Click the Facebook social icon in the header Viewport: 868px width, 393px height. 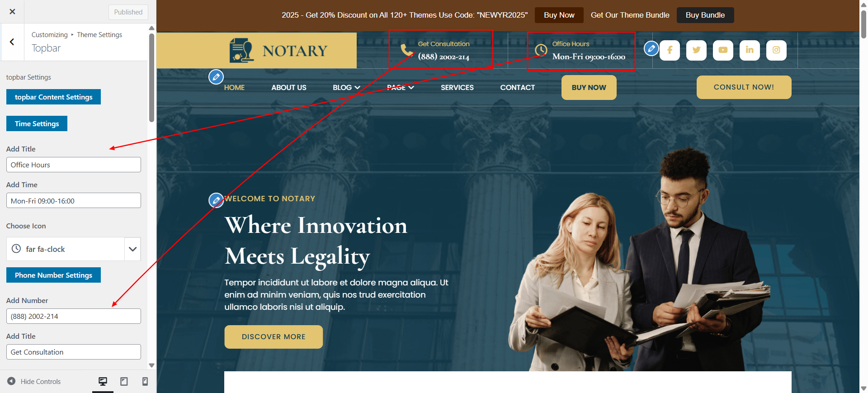tap(670, 50)
